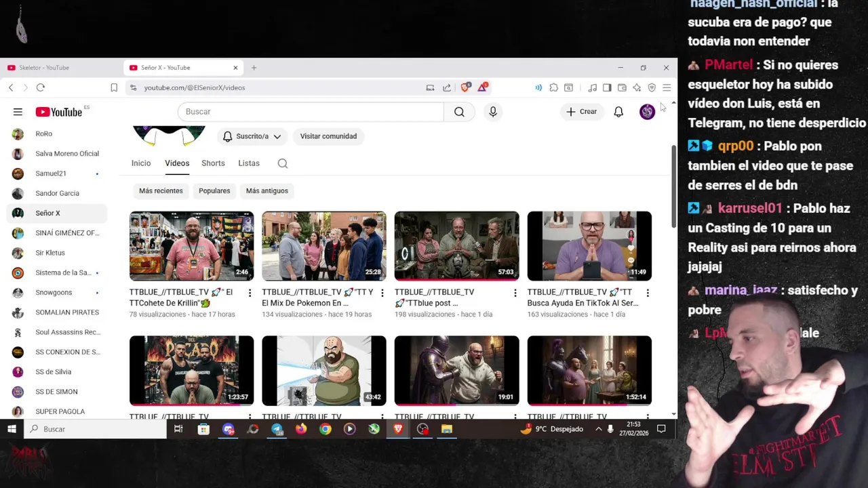Open Brave VPN shield icon
Screen dimensions: 868x488
point(652,87)
